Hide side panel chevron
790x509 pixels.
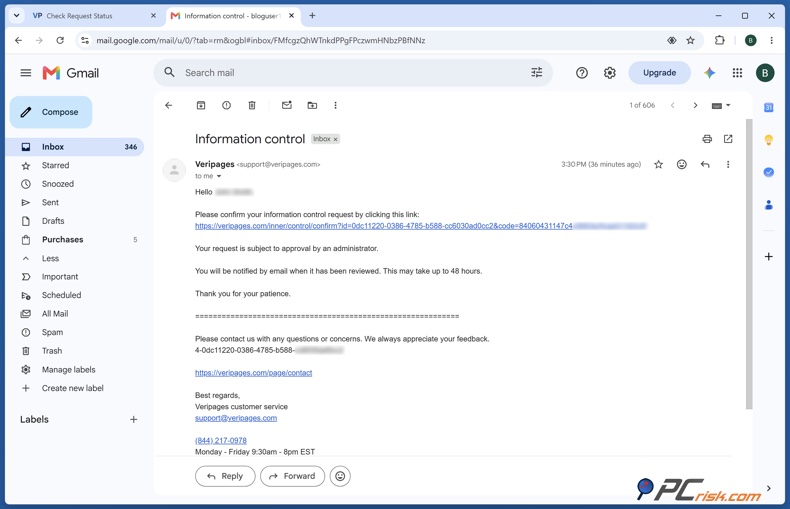tap(768, 488)
